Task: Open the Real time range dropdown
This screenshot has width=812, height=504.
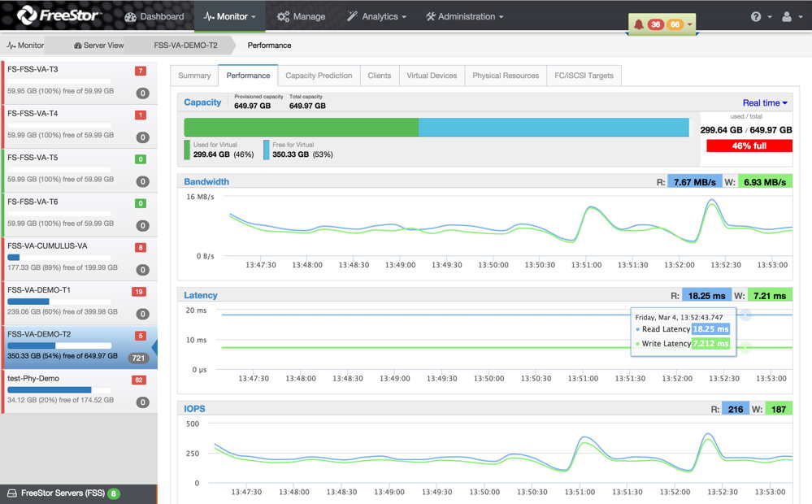Action: (x=765, y=103)
